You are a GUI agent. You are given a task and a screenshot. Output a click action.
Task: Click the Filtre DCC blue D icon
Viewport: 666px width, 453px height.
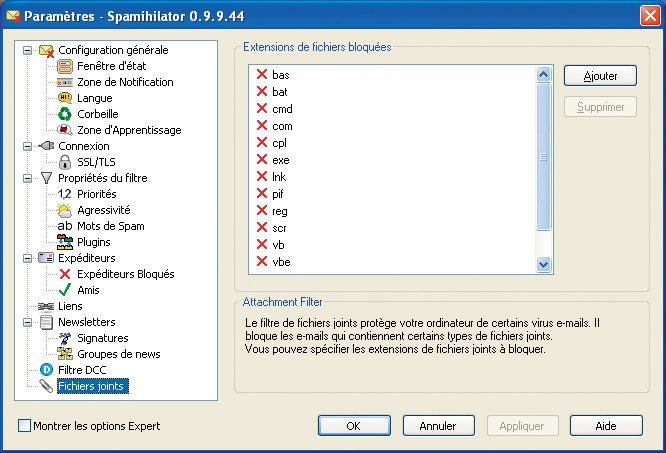pyautogui.click(x=46, y=370)
